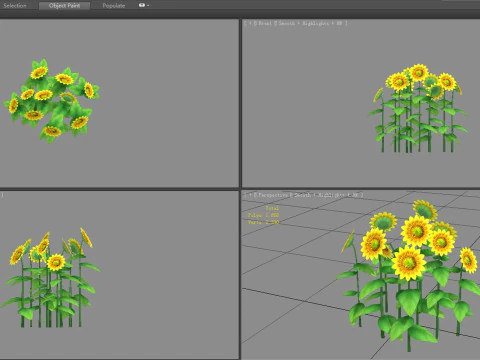The width and height of the screenshot is (480, 360).
Task: Open the Front viewport name menu
Action: [265, 23]
